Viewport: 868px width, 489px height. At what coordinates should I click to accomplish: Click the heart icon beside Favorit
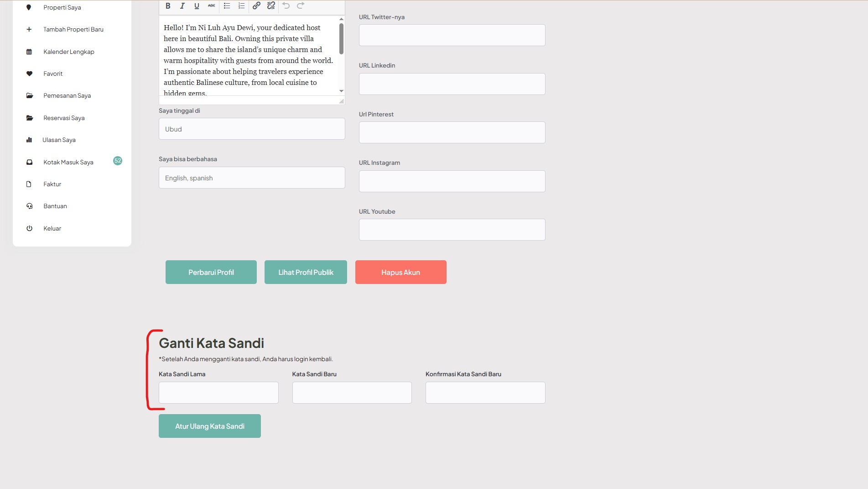[x=29, y=74]
